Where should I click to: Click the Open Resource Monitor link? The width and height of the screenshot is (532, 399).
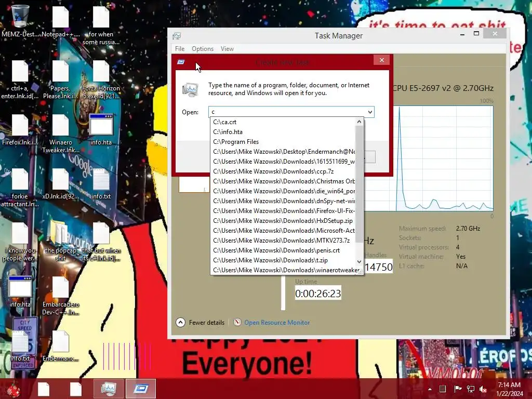(x=277, y=322)
